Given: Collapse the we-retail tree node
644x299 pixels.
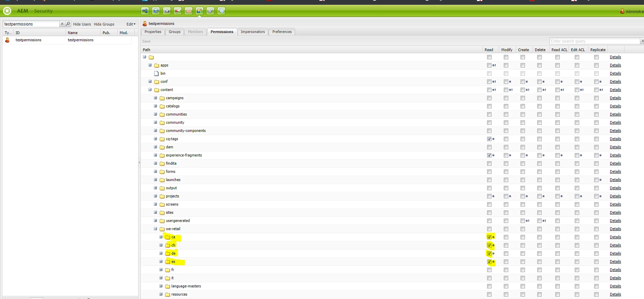Looking at the screenshot, I should pyautogui.click(x=155, y=229).
